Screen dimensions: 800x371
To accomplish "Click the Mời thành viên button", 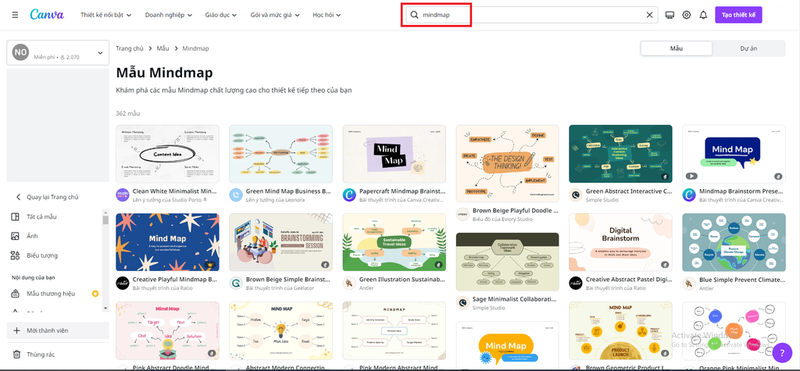I will click(x=58, y=331).
